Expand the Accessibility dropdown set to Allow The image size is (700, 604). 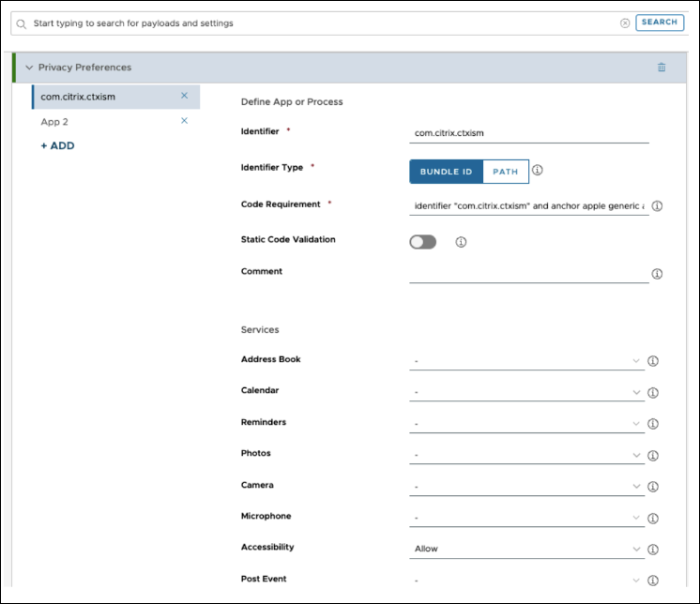(x=526, y=549)
